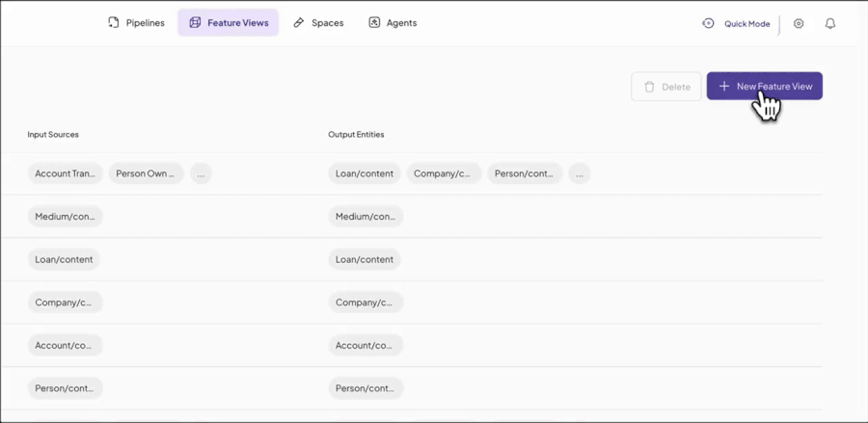Go to the Agents tab

click(x=393, y=23)
